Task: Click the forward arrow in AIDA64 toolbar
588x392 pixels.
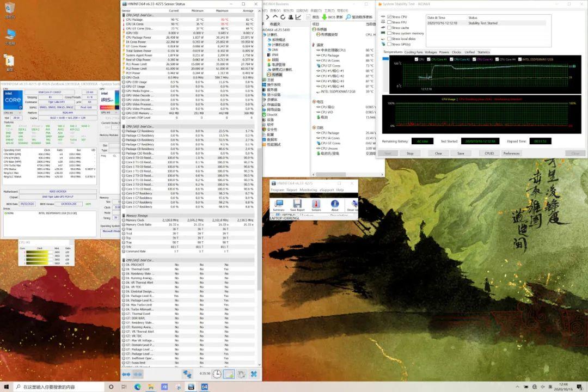Action: pyautogui.click(x=267, y=17)
